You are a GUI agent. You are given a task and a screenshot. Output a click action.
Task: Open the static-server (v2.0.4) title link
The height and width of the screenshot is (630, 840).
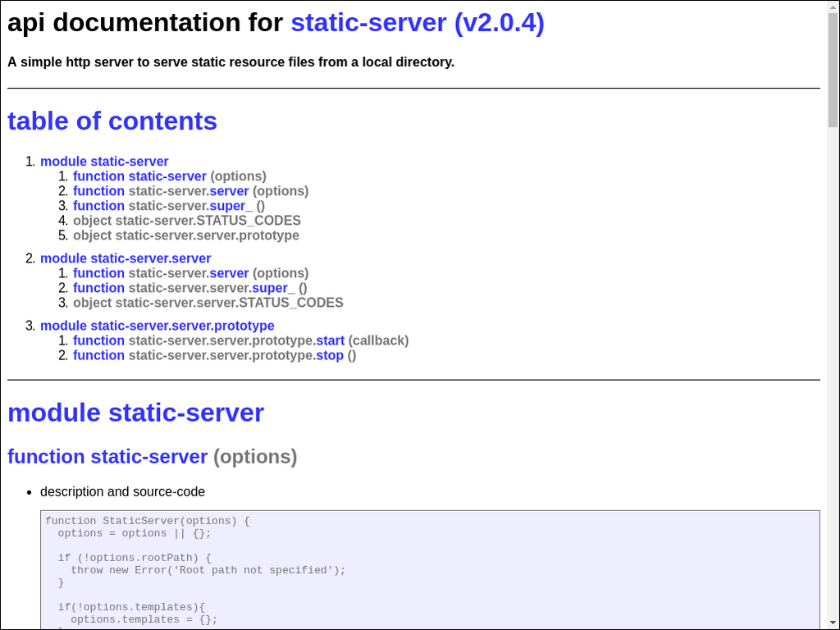click(x=417, y=23)
